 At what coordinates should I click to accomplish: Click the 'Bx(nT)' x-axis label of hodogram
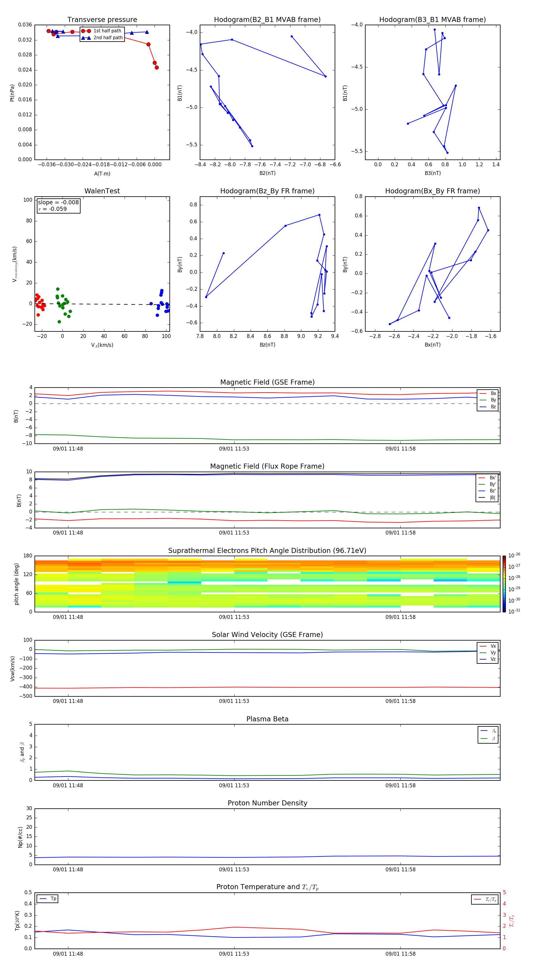(x=432, y=345)
